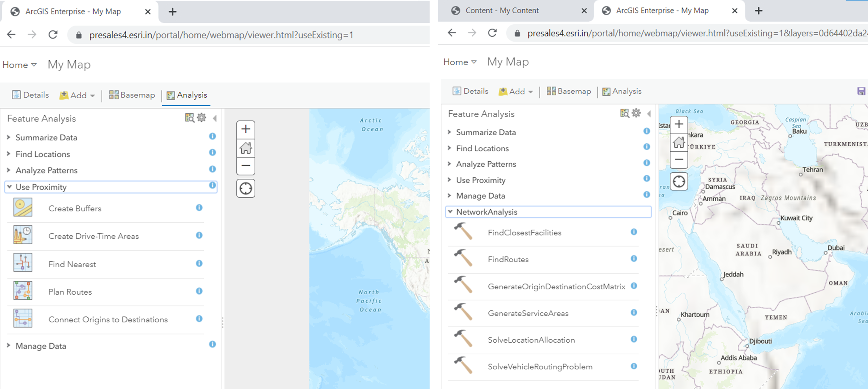The width and height of the screenshot is (868, 389).
Task: Expand Manage Data in right panel
Action: coord(480,196)
